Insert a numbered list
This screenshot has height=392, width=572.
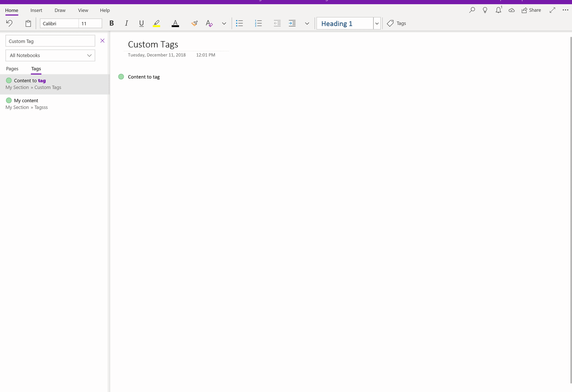(258, 23)
